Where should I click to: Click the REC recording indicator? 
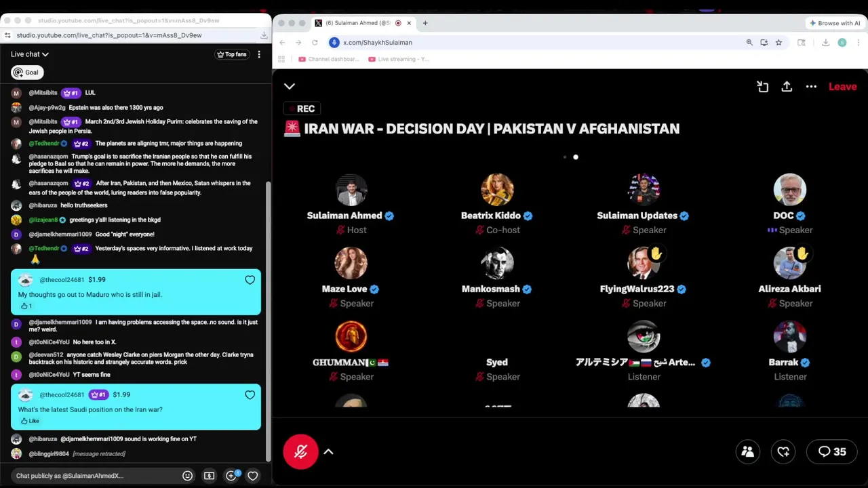[x=302, y=109]
